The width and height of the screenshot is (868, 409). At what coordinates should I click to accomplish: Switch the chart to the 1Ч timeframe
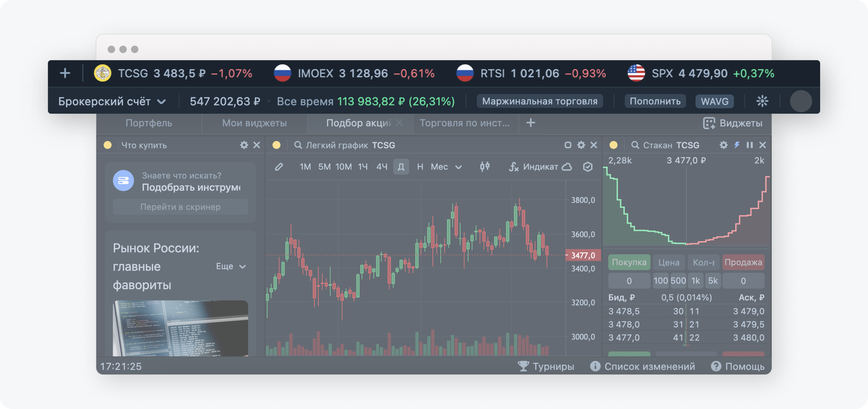362,167
